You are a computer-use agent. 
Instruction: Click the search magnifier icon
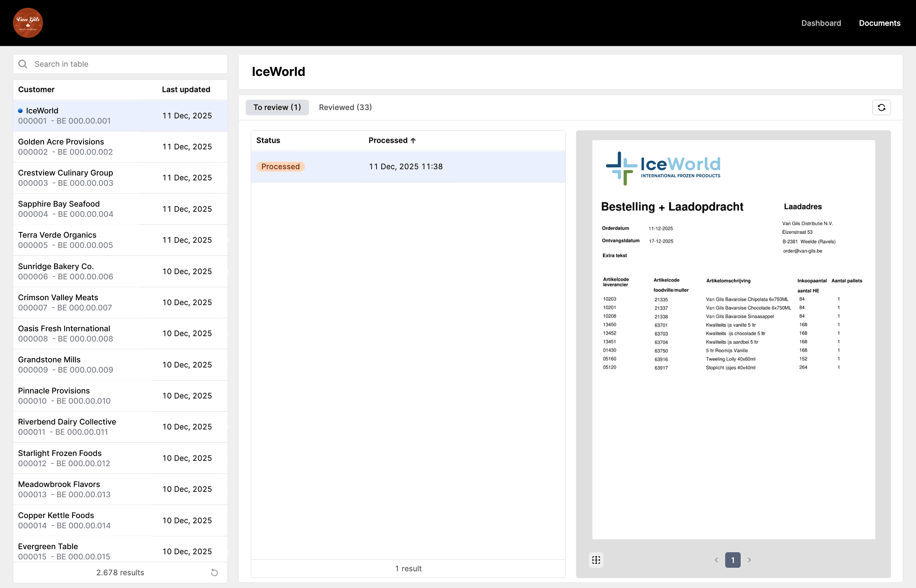point(23,64)
